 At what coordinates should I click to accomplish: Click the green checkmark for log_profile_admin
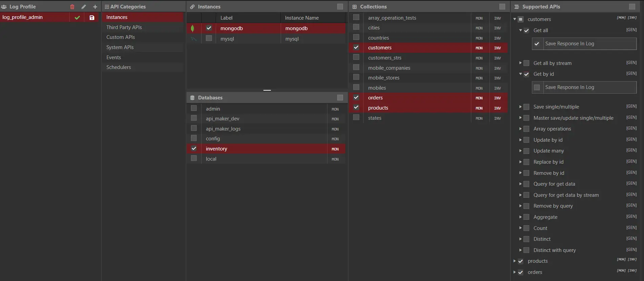tap(77, 18)
